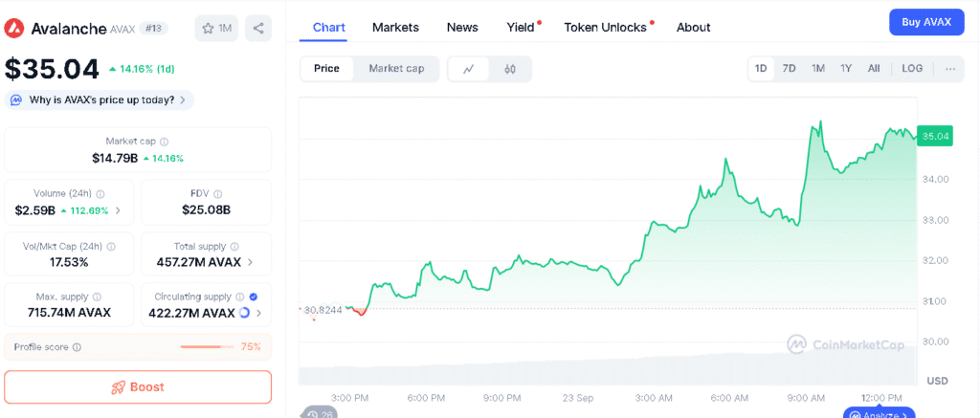This screenshot has height=418, width=980.
Task: Expand 'Why is AVAX's price up today?' chevron
Action: (x=183, y=100)
